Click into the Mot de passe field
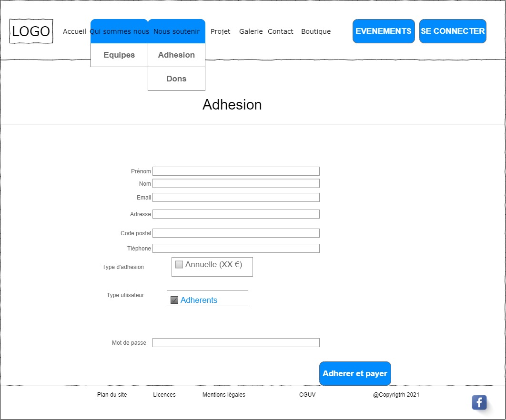Viewport: 506px width, 420px height. pos(236,343)
